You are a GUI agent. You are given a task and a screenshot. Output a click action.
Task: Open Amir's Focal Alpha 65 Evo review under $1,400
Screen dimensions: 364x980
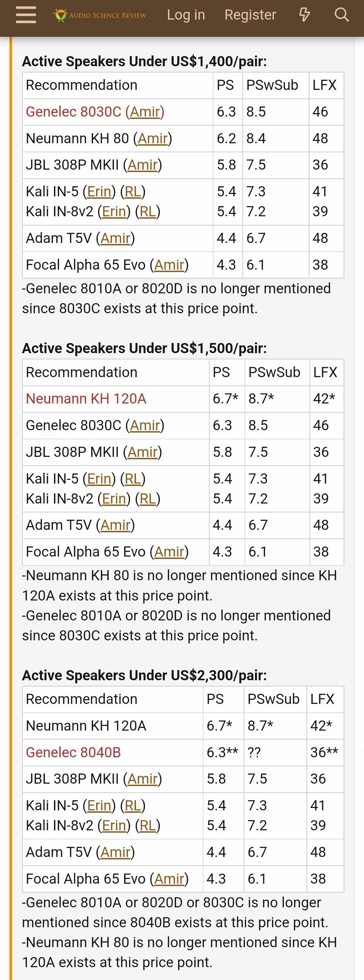(169, 265)
